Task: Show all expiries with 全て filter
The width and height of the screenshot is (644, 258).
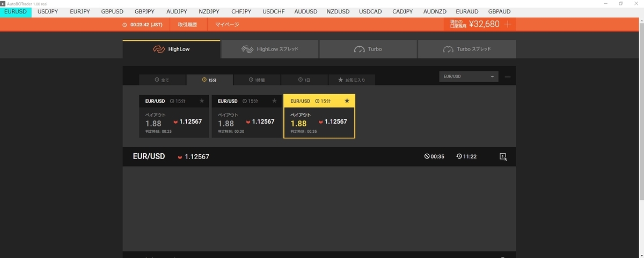Action: [x=162, y=80]
